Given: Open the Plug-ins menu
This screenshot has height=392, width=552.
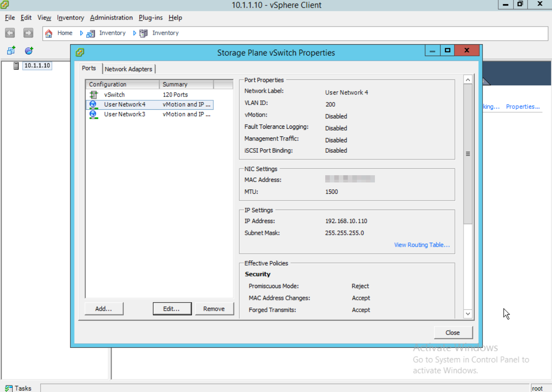Looking at the screenshot, I should [x=150, y=18].
